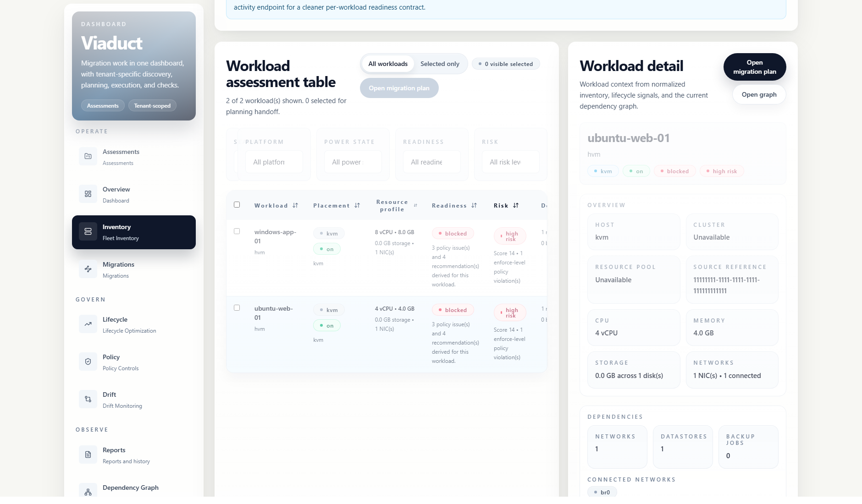The image size is (862, 504).
Task: Click the Datastores dependency count card
Action: click(x=683, y=447)
